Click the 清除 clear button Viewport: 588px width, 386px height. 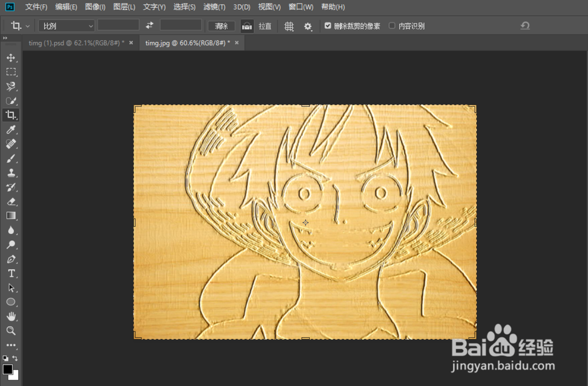coord(221,26)
